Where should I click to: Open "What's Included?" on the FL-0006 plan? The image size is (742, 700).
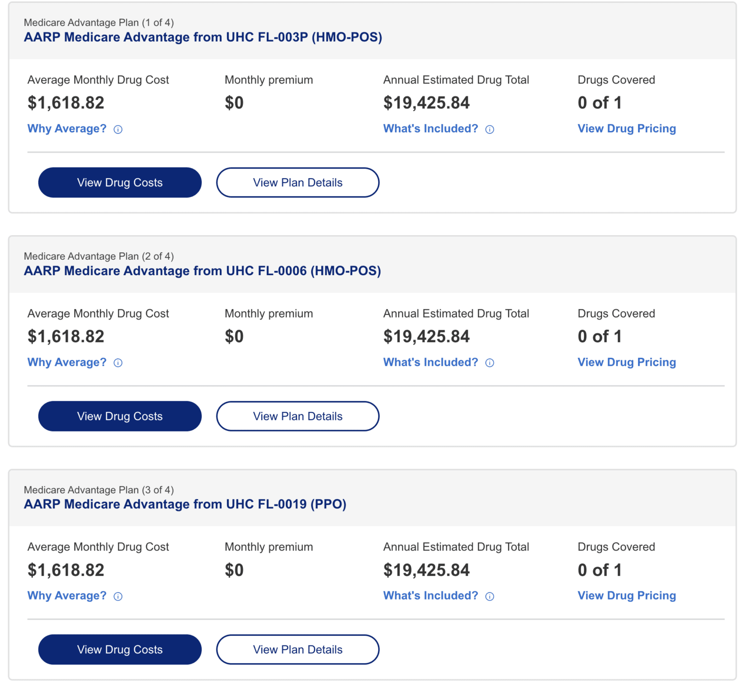(430, 362)
